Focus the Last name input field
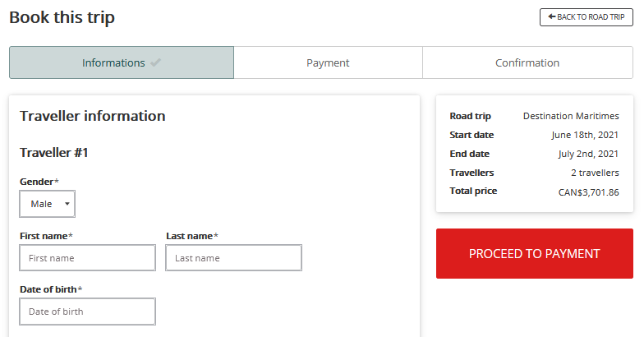Screen dimensions: 644x337 pos(233,258)
